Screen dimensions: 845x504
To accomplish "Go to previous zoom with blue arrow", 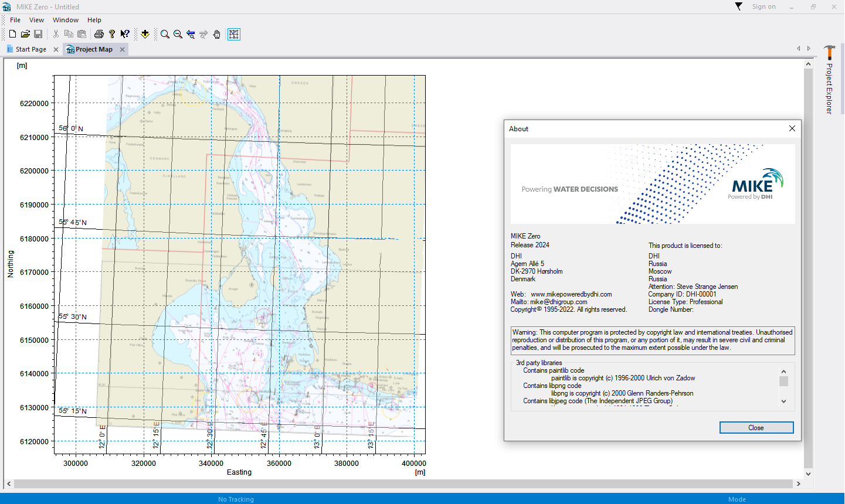I will (x=191, y=35).
